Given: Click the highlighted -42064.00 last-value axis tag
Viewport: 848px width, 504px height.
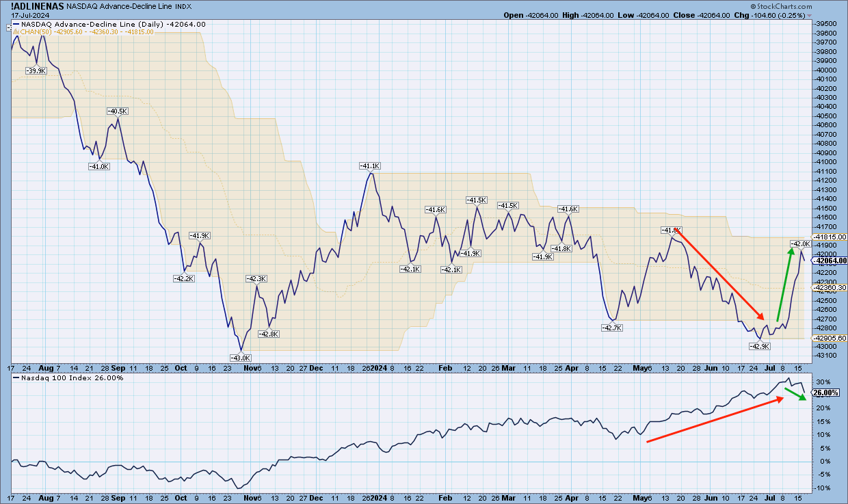Looking at the screenshot, I should coord(829,261).
